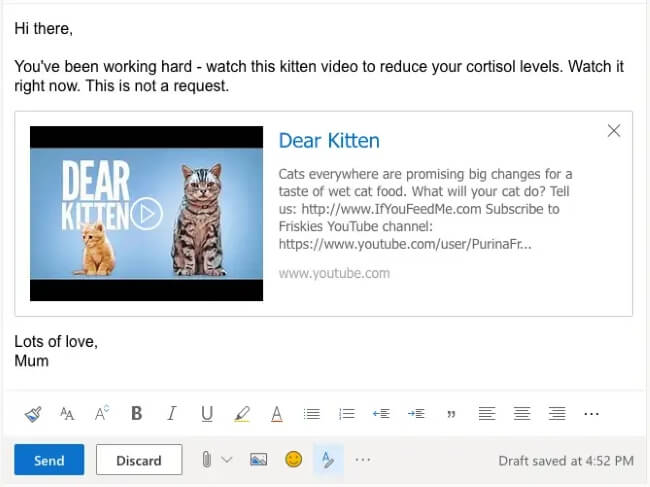This screenshot has width=650, height=487.
Task: Remove the Dear Kitten link preview
Action: click(614, 131)
